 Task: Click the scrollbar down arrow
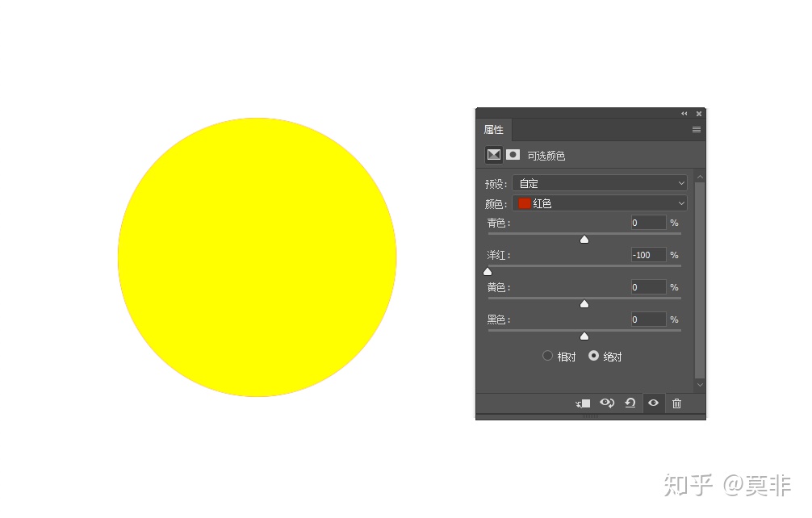(x=700, y=385)
